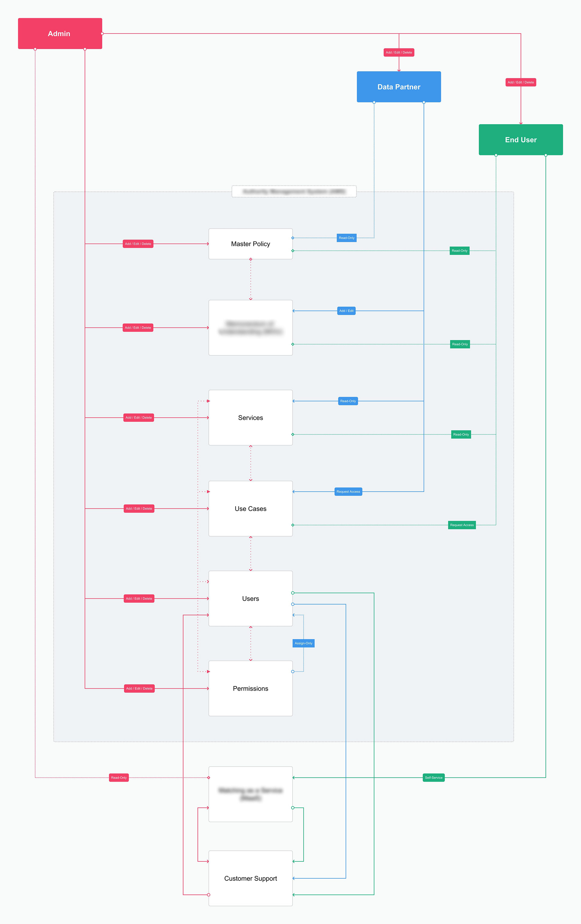Click the Use Cases node
The image size is (581, 924).
(x=251, y=509)
